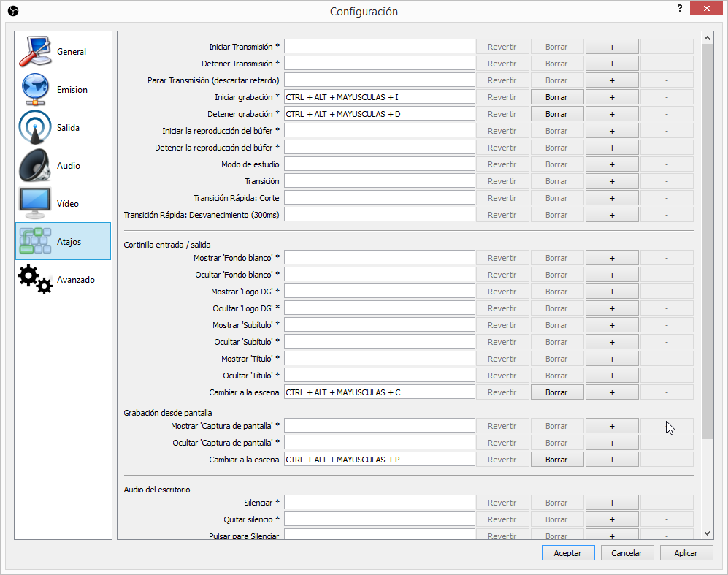Focus the Modo de estudio hotkey field
Image resolution: width=728 pixels, height=575 pixels.
(379, 164)
